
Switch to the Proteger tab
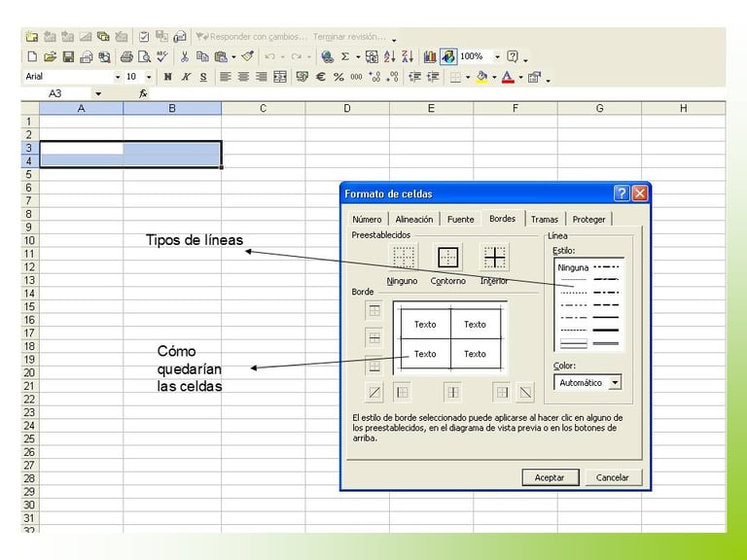tap(588, 220)
